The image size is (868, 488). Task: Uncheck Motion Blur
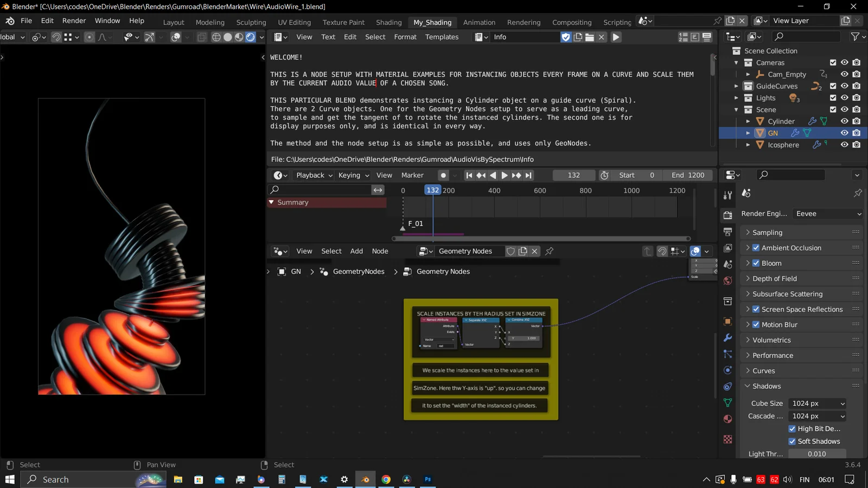(756, 324)
